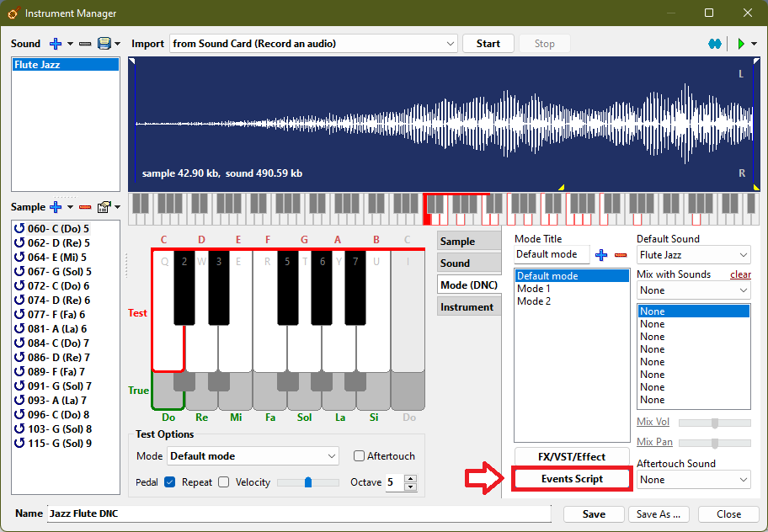Select sample 084- C (Do) 7
This screenshot has height=532, width=768.
(58, 343)
